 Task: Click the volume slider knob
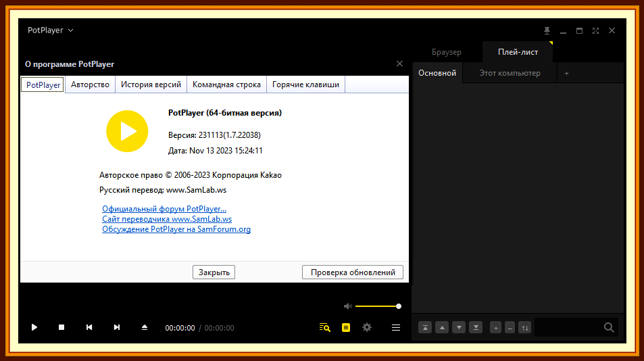coord(399,306)
